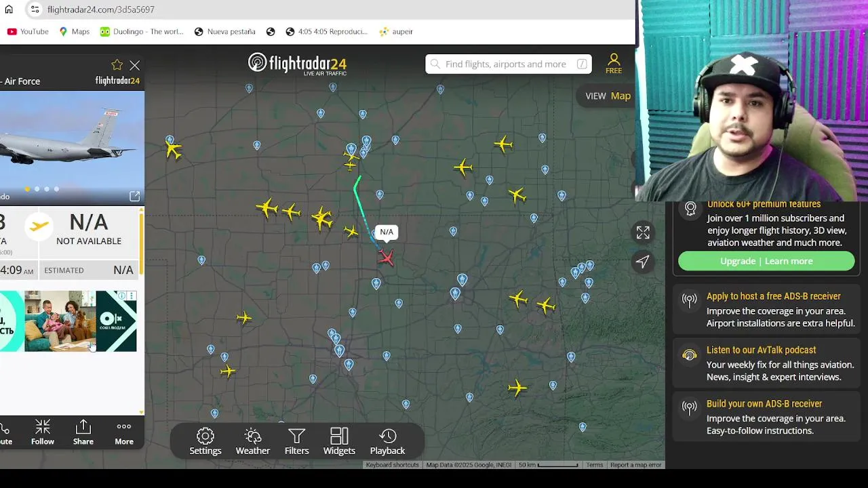Center map on my location
This screenshot has width=868, height=488.
[643, 262]
